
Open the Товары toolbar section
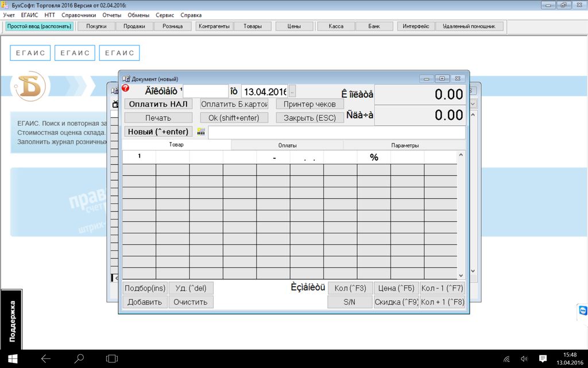252,26
